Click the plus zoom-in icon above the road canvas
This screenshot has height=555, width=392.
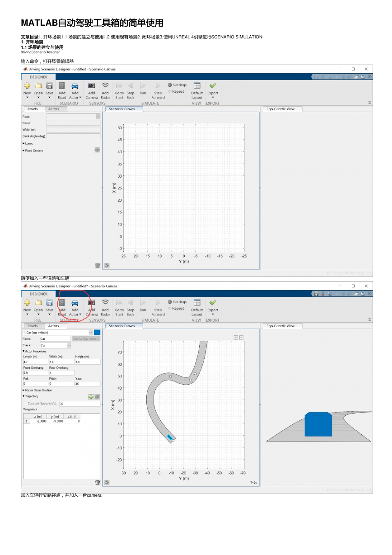point(236,338)
